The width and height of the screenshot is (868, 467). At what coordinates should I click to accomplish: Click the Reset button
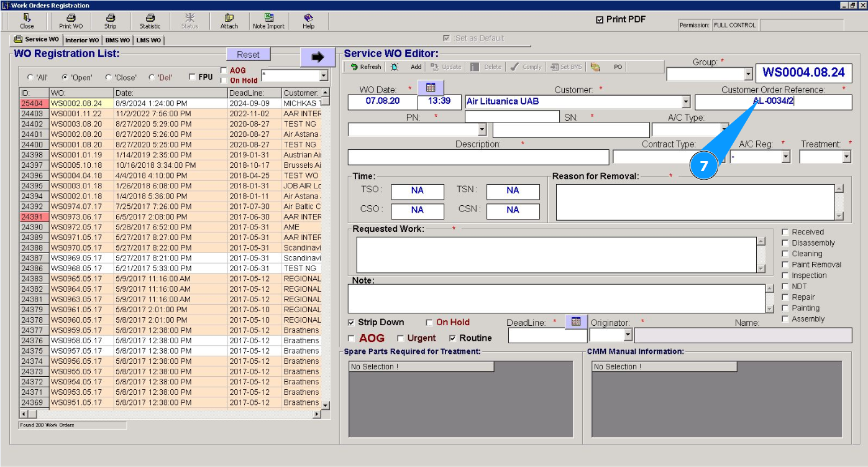pos(248,55)
